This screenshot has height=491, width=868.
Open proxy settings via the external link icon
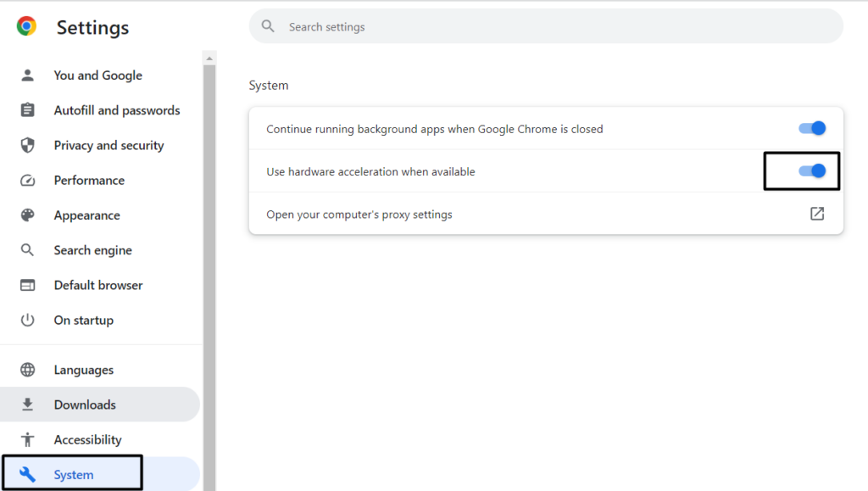816,214
